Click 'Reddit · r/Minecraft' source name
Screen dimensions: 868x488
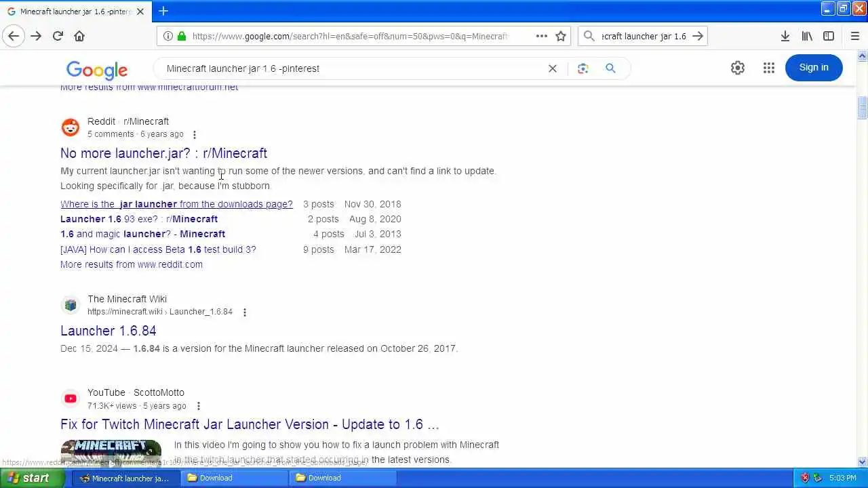(x=128, y=121)
